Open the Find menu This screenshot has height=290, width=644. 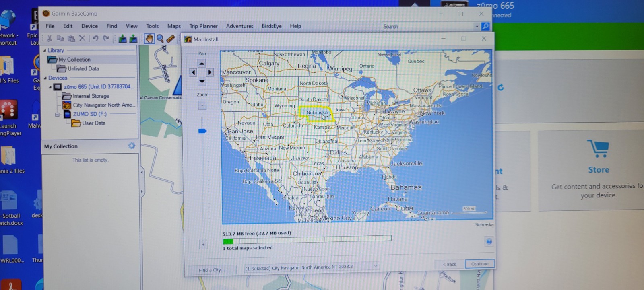coord(112,26)
